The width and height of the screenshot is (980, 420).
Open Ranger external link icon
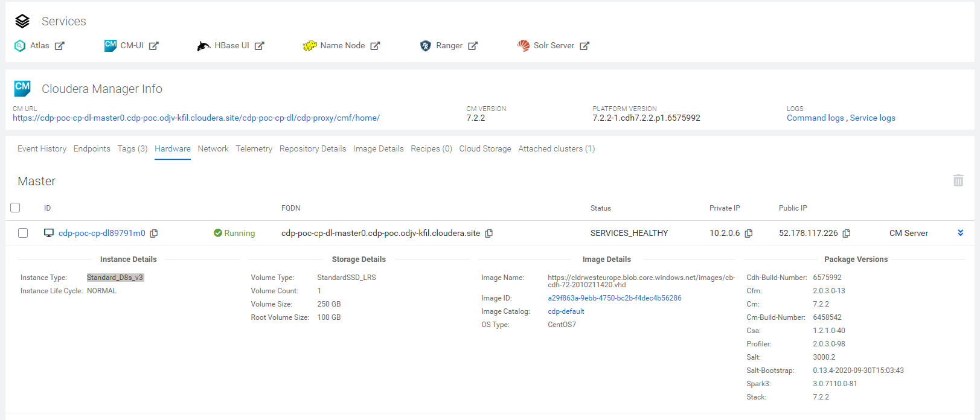click(x=473, y=46)
